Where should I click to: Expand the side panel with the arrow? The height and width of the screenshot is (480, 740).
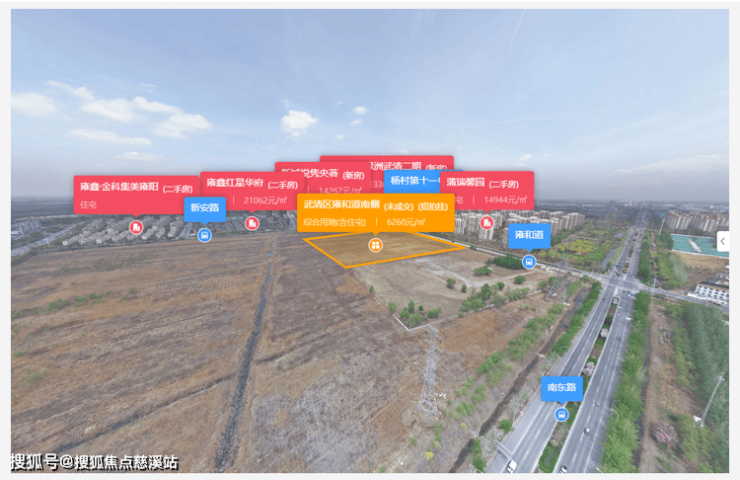click(723, 242)
